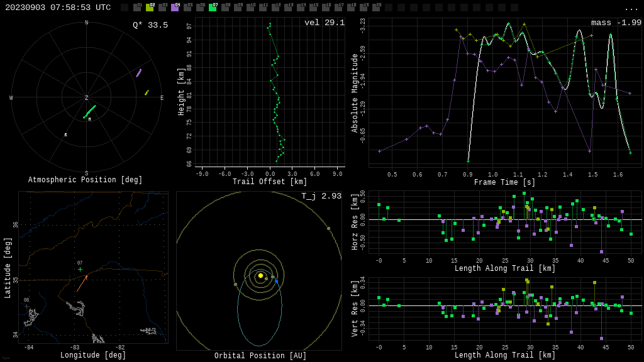Toggle station 11 indicator square

point(263,7)
